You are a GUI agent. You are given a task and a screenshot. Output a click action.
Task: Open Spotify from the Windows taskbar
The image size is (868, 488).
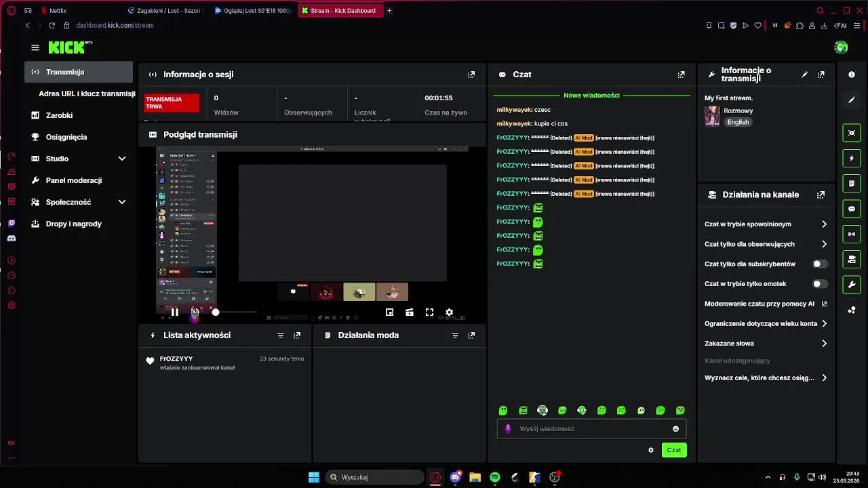[x=495, y=477]
